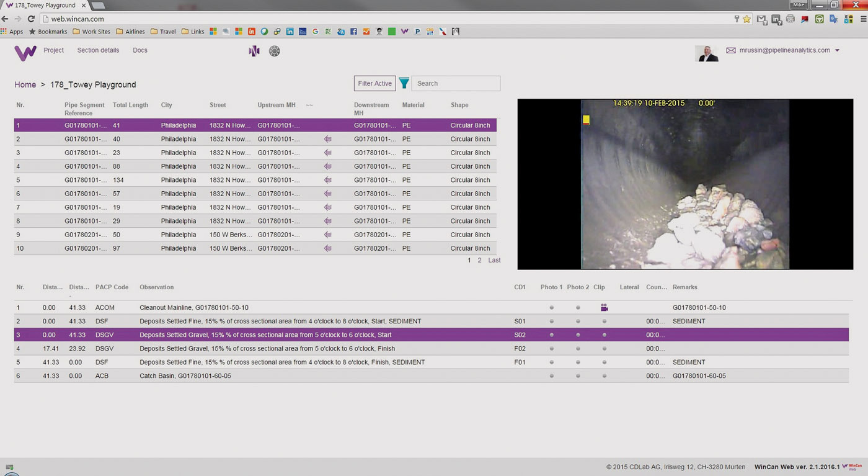This screenshot has width=868, height=476.
Task: Open the Section details menu
Action: click(98, 50)
